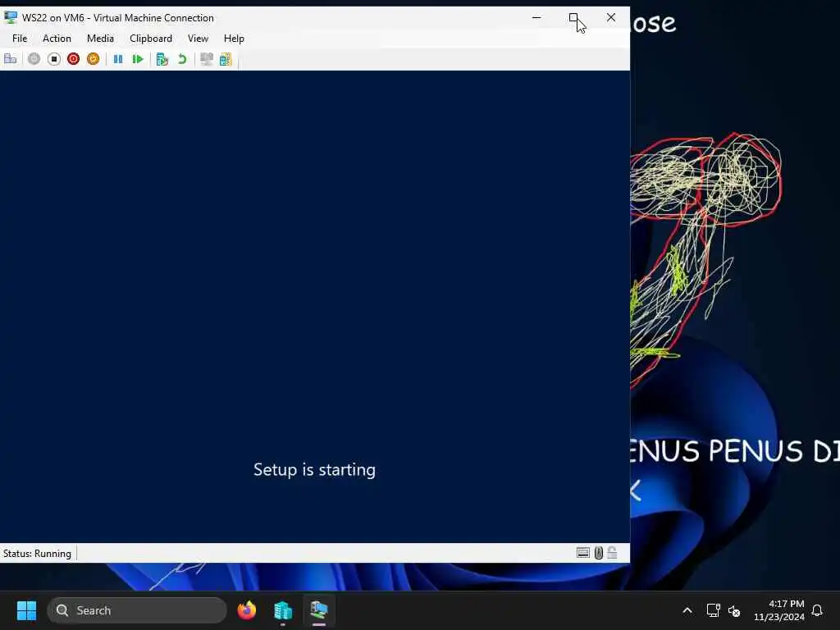Pause the virtual machine
The height and width of the screenshot is (630, 840).
tap(118, 59)
